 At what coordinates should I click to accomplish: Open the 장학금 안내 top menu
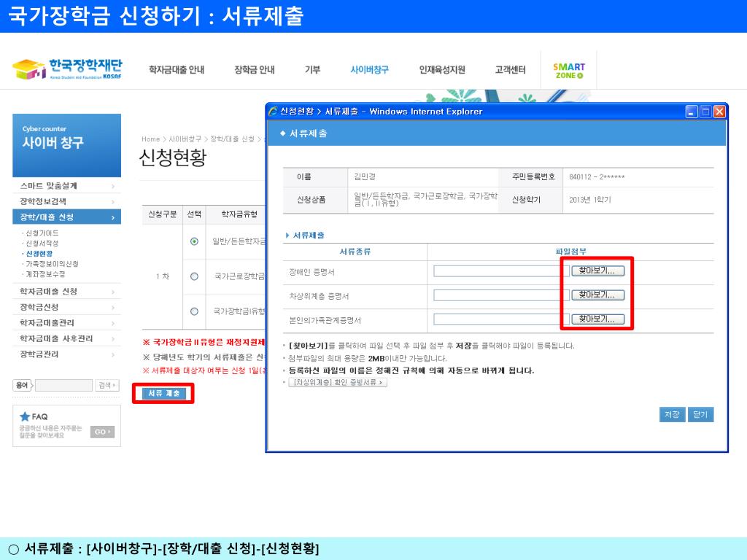tap(255, 70)
